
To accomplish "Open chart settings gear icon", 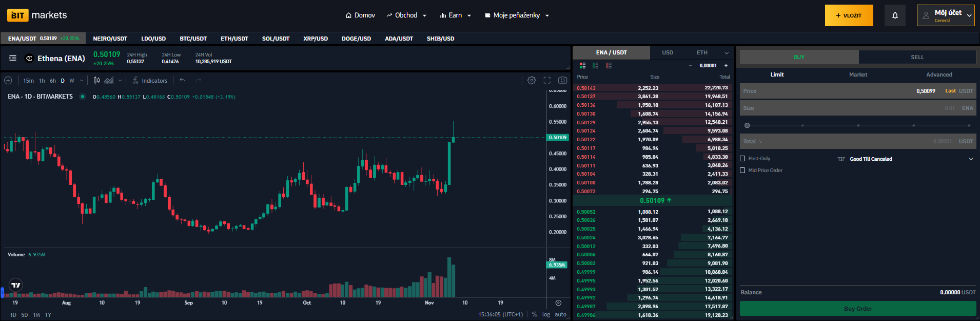I will (532, 80).
